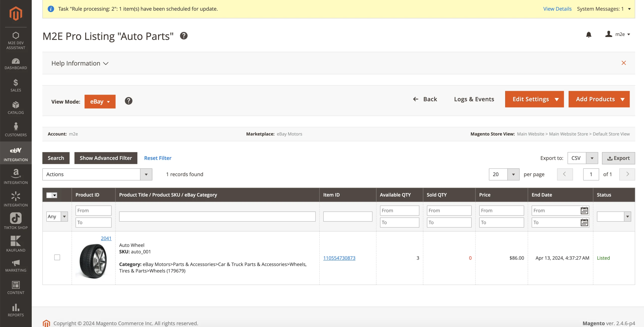Image resolution: width=644 pixels, height=327 pixels.
Task: Click Show Advanced Filter button
Action: [106, 158]
